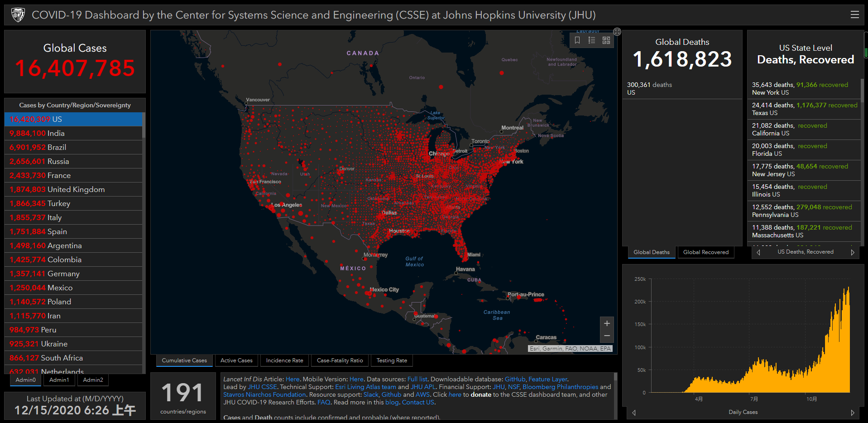Open the blog link
868x423 pixels.
click(392, 402)
